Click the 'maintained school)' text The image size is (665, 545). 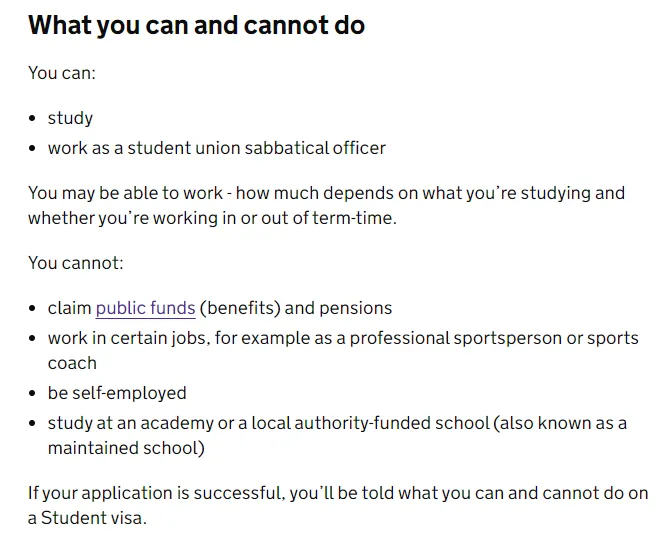tap(126, 448)
